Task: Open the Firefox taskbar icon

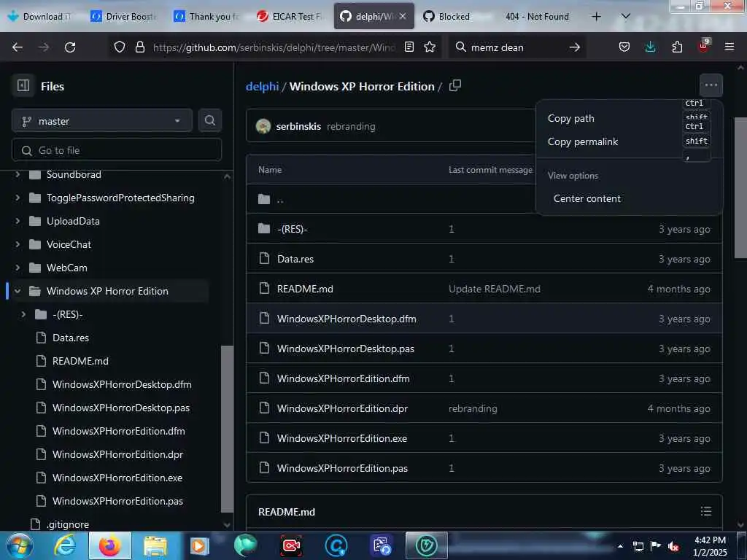Action: click(109, 545)
